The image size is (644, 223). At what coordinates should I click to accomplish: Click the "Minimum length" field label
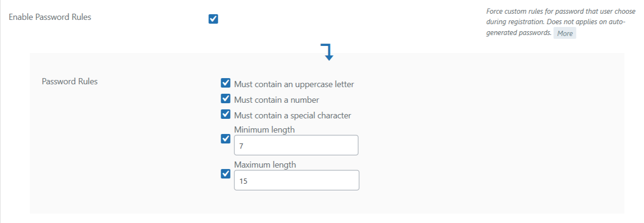[264, 129]
